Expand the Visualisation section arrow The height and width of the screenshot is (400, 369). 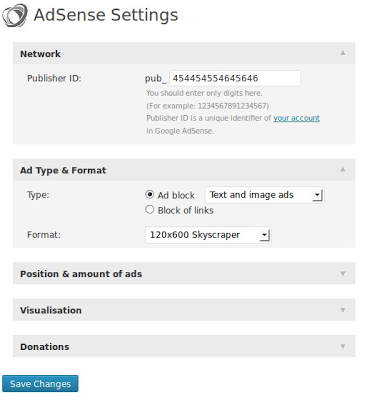(343, 310)
